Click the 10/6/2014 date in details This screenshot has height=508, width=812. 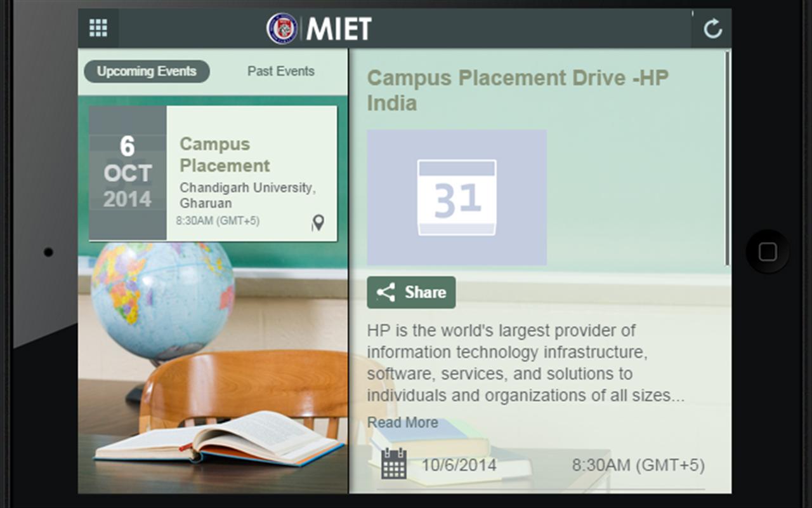[459, 465]
